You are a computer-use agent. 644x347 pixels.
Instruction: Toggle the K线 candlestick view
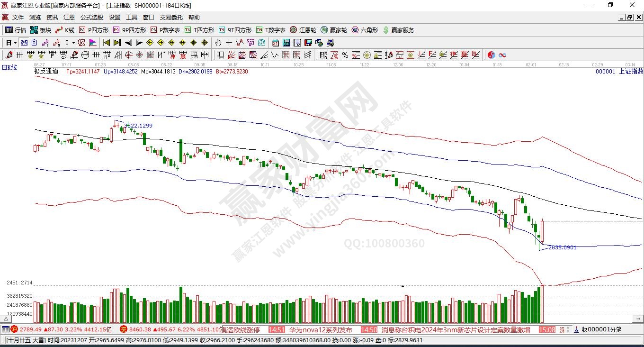coord(65,30)
